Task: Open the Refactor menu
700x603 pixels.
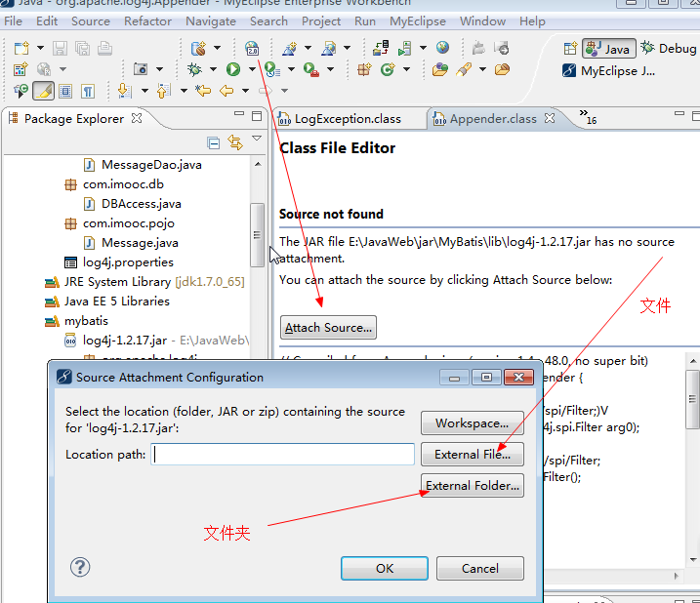Action: point(147,20)
